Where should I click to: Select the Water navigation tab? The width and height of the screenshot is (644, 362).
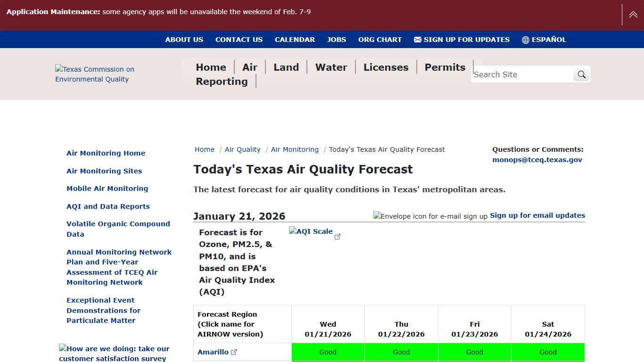click(x=331, y=67)
